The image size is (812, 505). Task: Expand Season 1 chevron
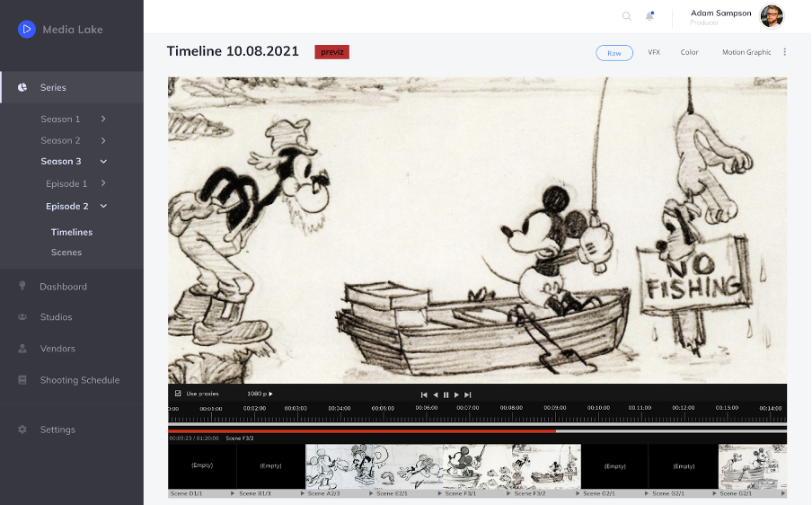(x=103, y=119)
